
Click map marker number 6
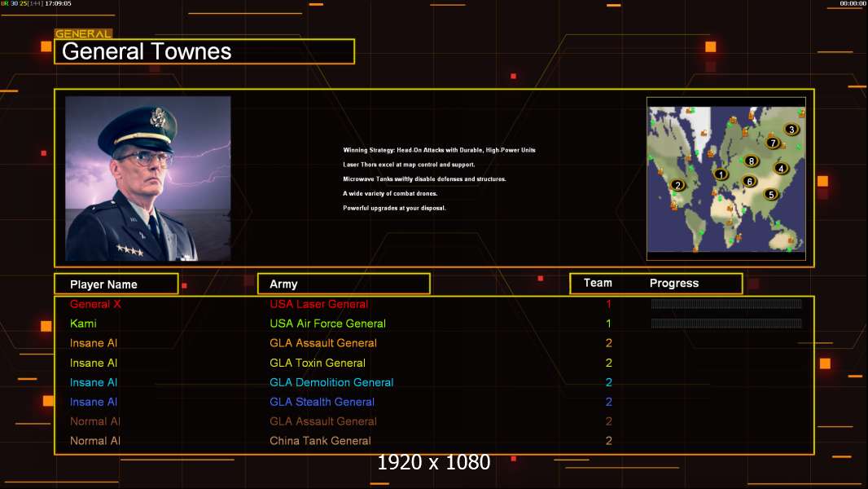pos(750,181)
